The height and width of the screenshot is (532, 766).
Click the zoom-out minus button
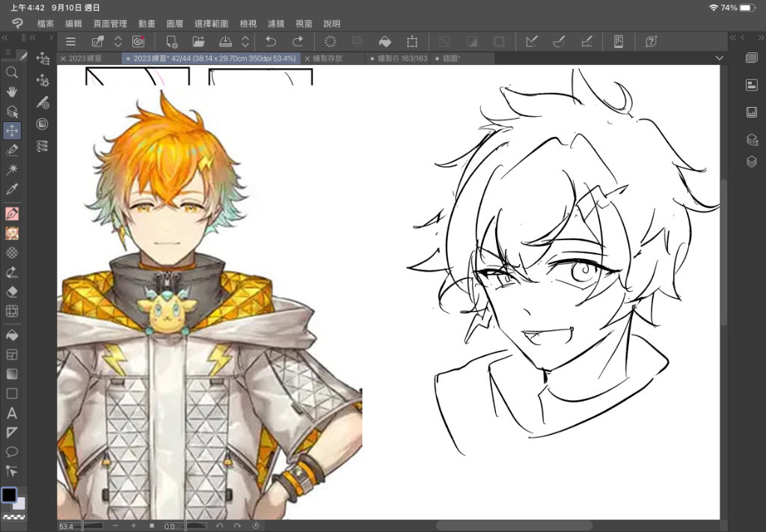tap(115, 526)
